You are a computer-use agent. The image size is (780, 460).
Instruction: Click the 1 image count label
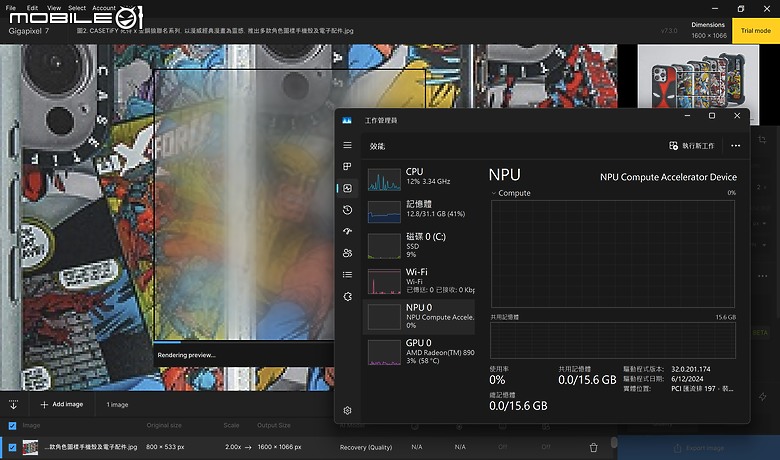tap(117, 405)
